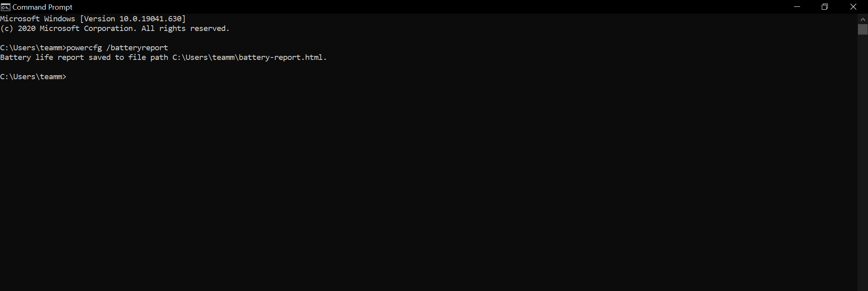This screenshot has width=868, height=291.
Task: Click the 'Command Prompt' title text
Action: pyautogui.click(x=43, y=7)
